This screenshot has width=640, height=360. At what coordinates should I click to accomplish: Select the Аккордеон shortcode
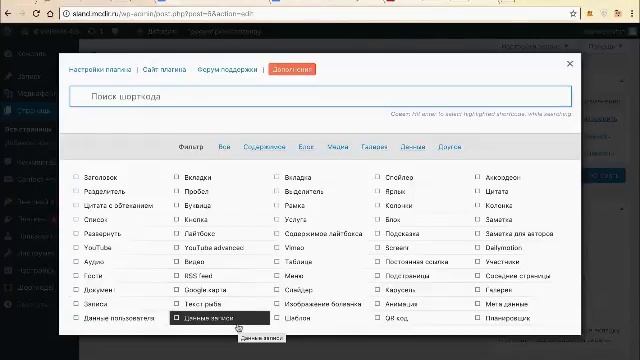click(x=502, y=178)
